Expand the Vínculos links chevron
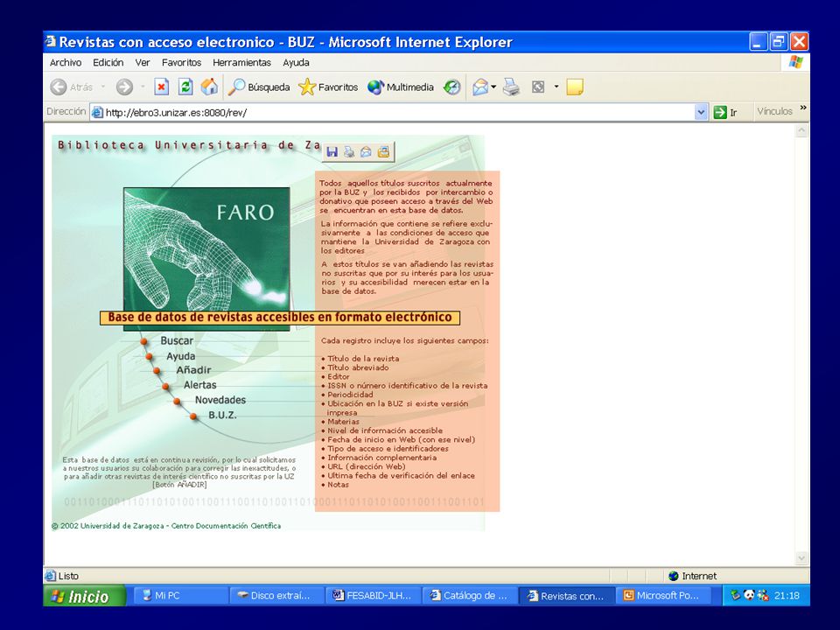 [x=802, y=108]
